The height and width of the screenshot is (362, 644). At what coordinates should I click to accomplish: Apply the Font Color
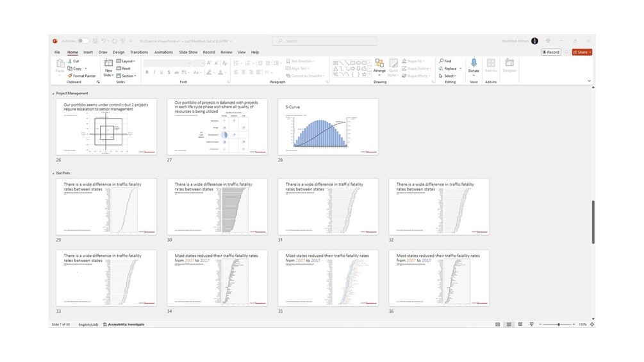click(220, 72)
